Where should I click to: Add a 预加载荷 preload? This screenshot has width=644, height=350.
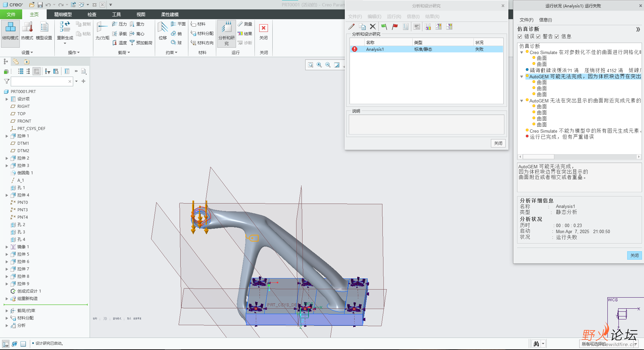[141, 43]
